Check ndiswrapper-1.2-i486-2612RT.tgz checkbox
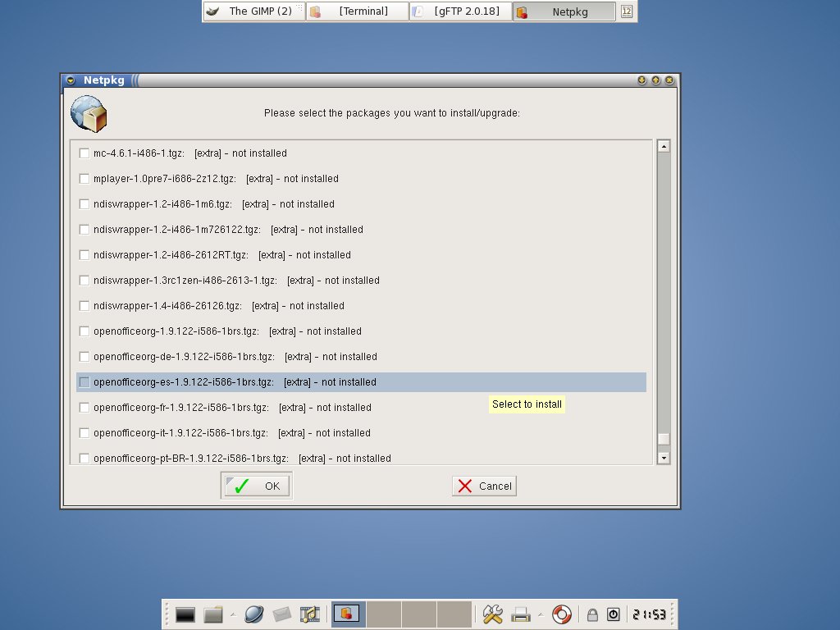The width and height of the screenshot is (840, 630). [x=84, y=255]
